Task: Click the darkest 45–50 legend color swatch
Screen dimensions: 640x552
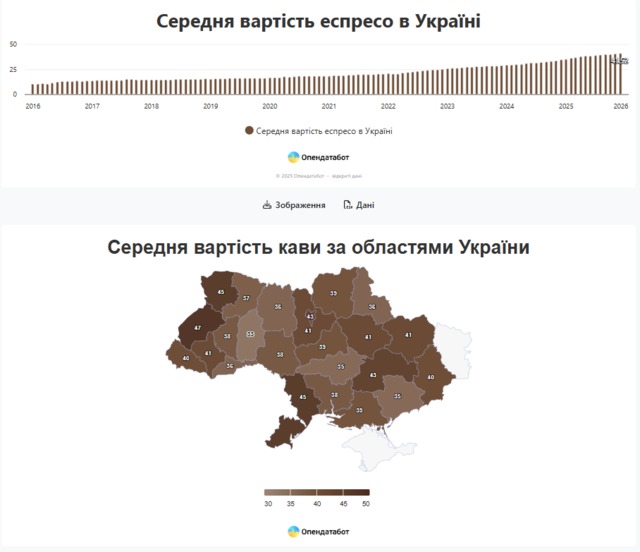Action: pyautogui.click(x=357, y=492)
